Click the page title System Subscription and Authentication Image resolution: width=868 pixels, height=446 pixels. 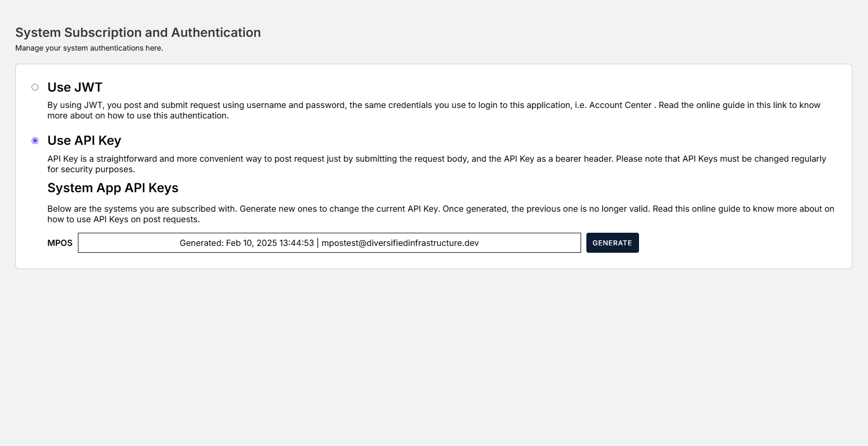(x=138, y=33)
